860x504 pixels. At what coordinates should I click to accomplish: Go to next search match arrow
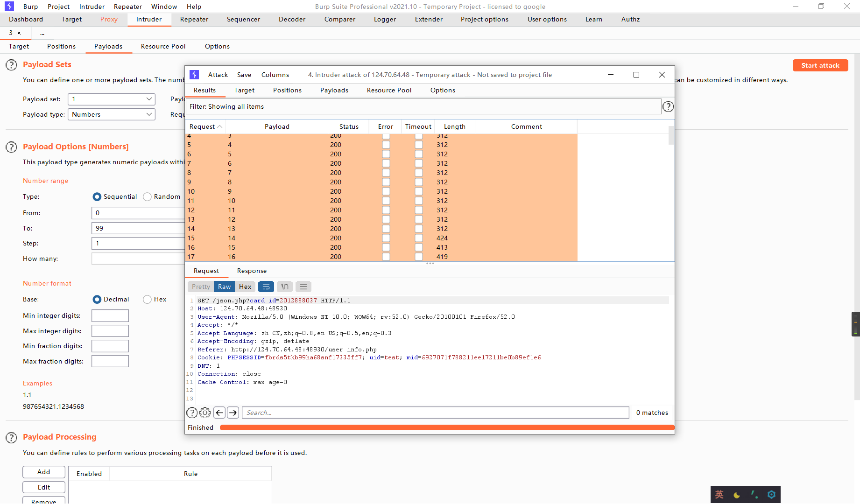pyautogui.click(x=233, y=413)
